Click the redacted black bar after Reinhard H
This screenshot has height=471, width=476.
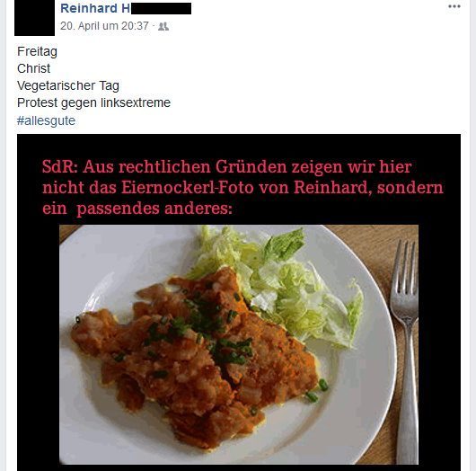pyautogui.click(x=161, y=8)
